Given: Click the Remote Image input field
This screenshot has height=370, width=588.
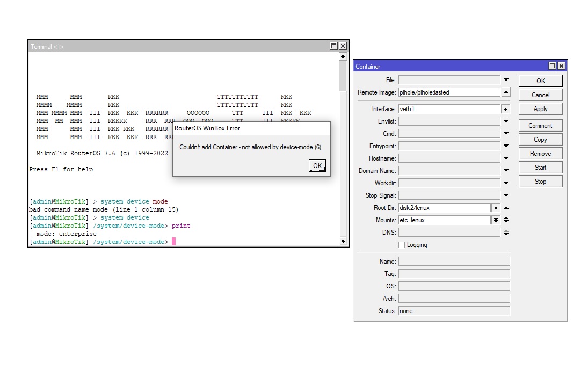Looking at the screenshot, I should 449,92.
